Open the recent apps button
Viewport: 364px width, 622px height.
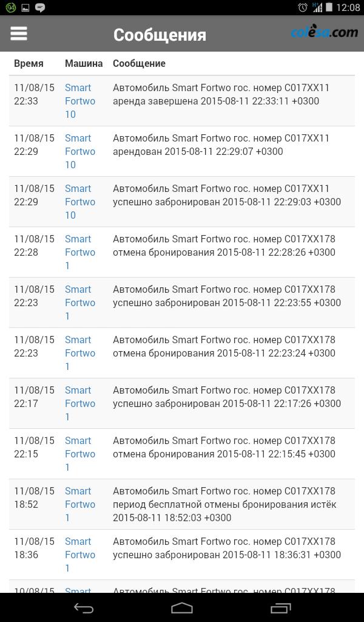[280, 607]
